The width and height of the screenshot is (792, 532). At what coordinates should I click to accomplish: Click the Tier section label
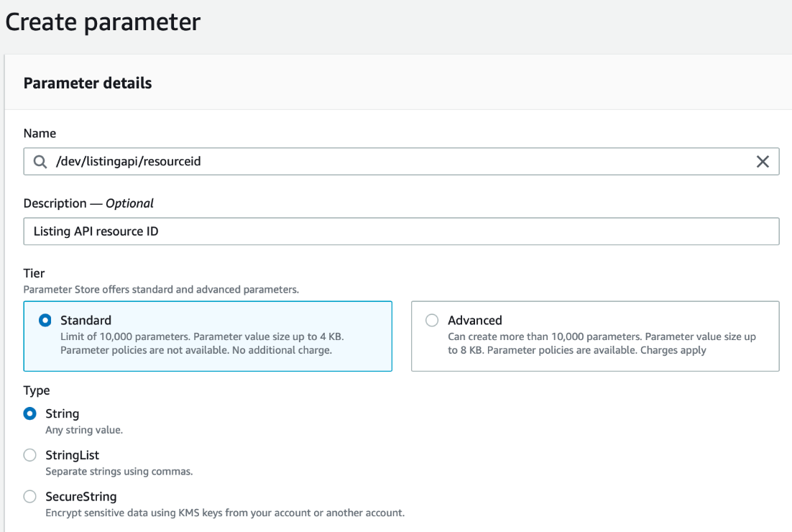coord(34,274)
